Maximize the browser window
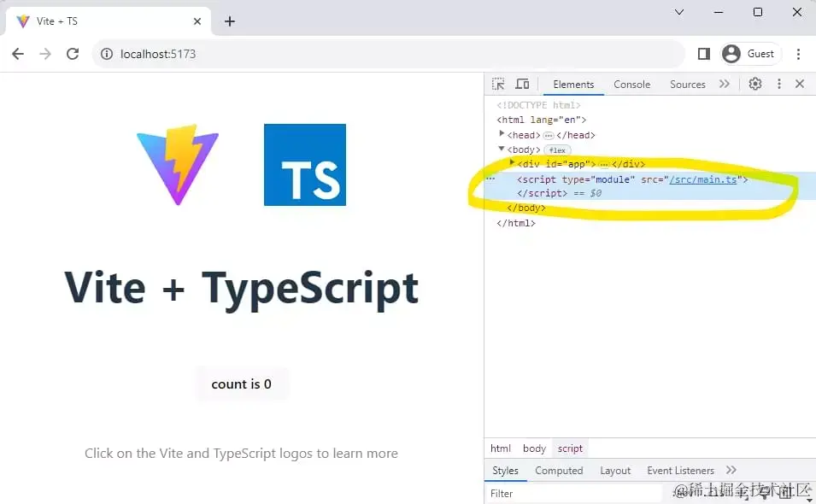The width and height of the screenshot is (816, 504). 758,12
